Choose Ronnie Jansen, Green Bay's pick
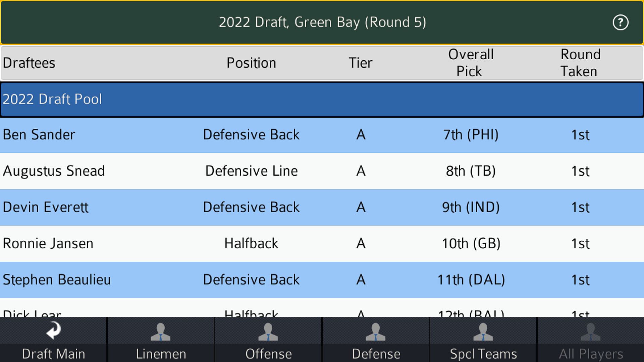The image size is (644, 362). pos(48,243)
